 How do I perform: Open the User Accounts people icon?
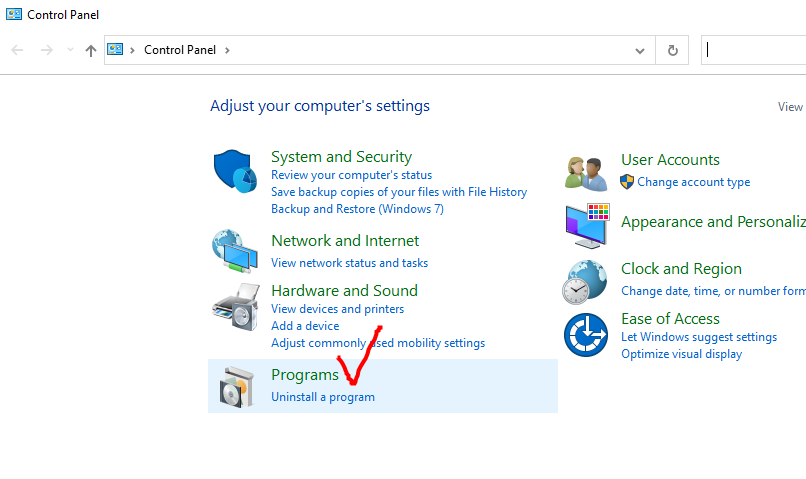585,174
